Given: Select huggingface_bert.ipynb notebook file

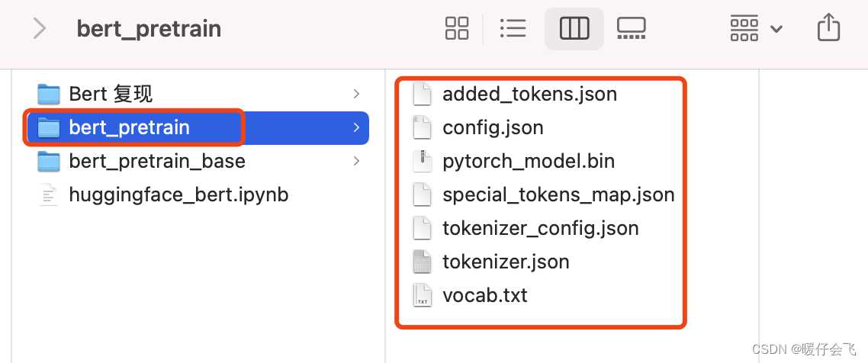Looking at the screenshot, I should tap(178, 194).
